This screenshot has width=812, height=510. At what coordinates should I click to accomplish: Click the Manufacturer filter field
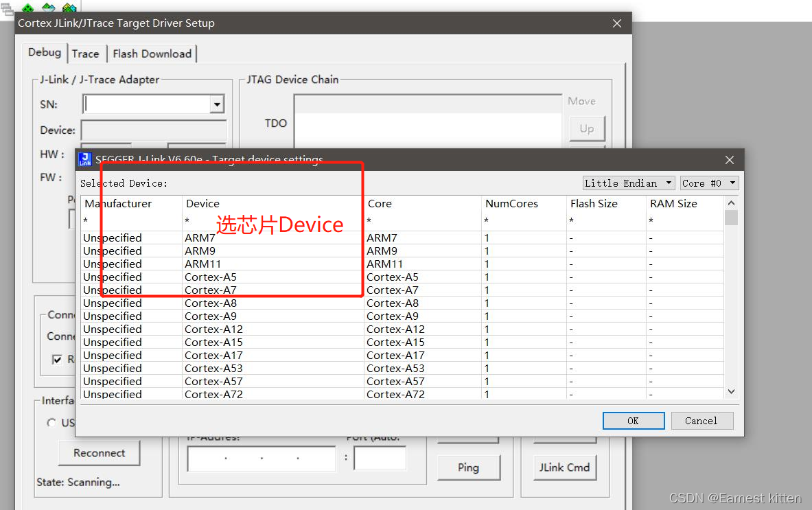pyautogui.click(x=132, y=220)
